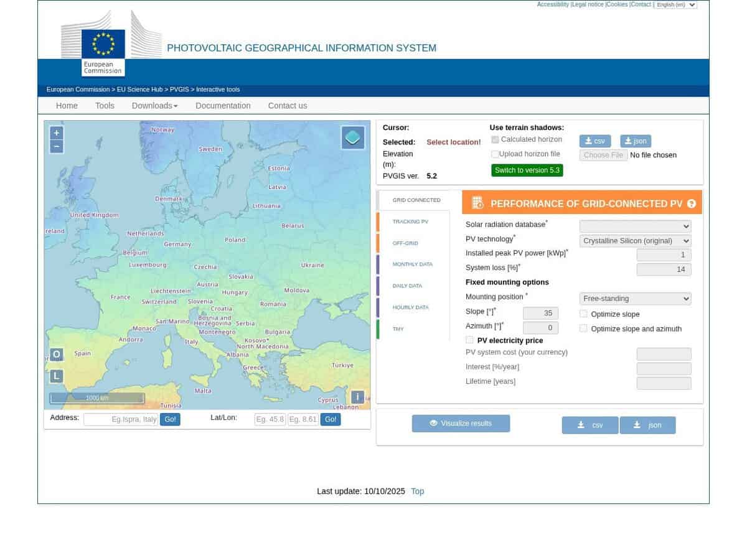Download horizon data as csv
This screenshot has width=747, height=560.
(x=595, y=141)
